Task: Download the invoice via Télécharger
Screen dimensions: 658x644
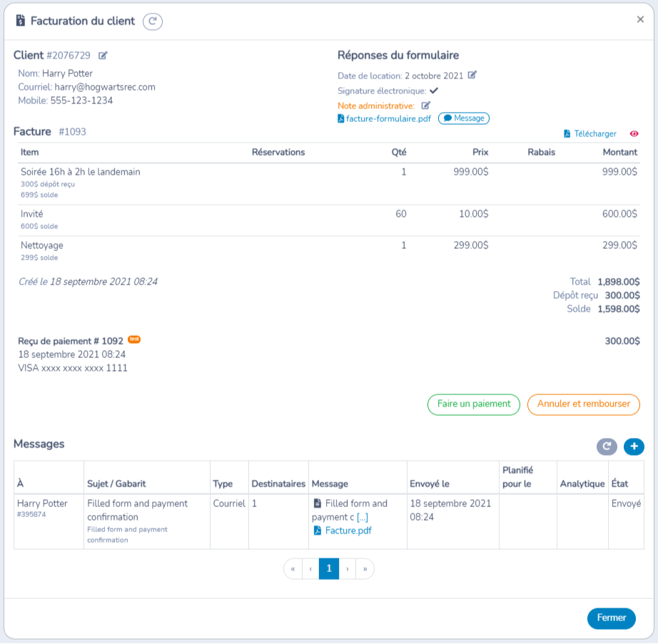Action: (x=590, y=134)
